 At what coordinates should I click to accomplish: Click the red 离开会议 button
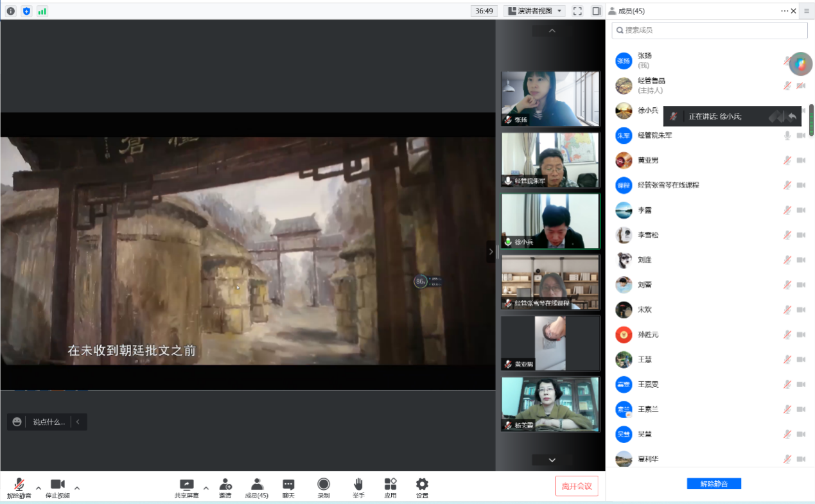[576, 486]
